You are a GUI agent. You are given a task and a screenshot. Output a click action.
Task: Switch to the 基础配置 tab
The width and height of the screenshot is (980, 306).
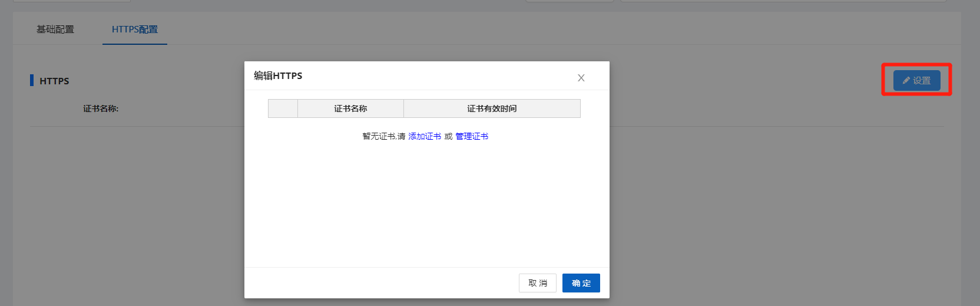[x=55, y=29]
